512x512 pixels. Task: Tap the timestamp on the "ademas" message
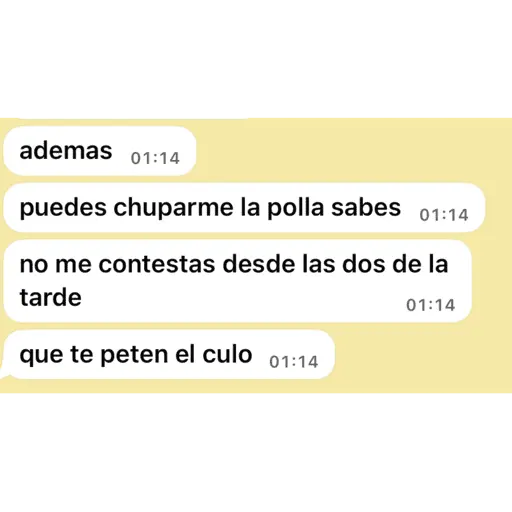coord(155,158)
